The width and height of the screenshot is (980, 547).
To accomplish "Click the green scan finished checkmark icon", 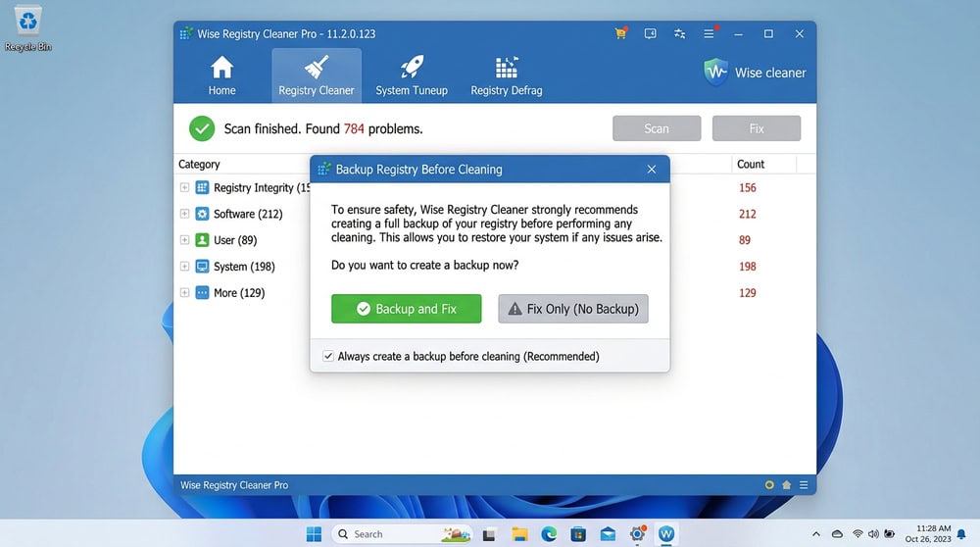I will tap(202, 128).
